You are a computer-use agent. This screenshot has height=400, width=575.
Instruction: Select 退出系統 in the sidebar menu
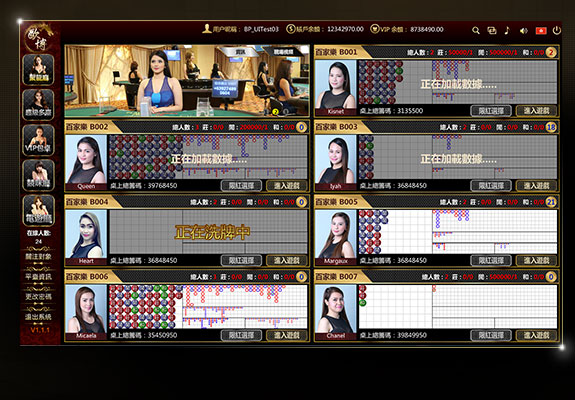click(x=38, y=317)
